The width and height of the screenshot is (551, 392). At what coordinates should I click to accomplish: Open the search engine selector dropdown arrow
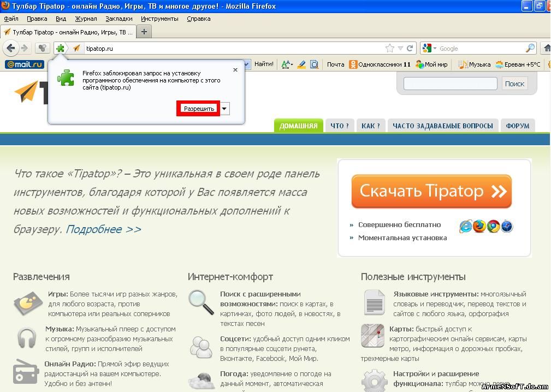435,48
